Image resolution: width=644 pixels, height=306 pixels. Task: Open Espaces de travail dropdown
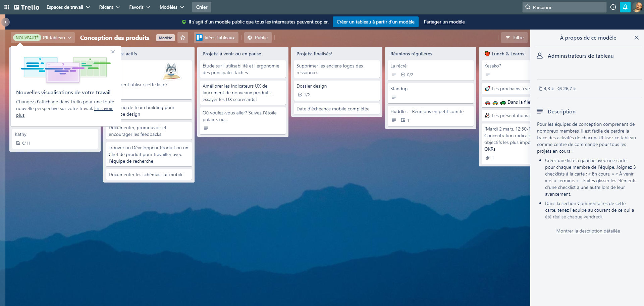(68, 7)
